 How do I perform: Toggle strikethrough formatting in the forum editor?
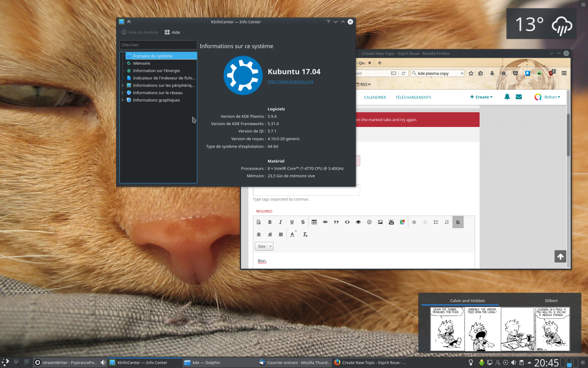303,222
